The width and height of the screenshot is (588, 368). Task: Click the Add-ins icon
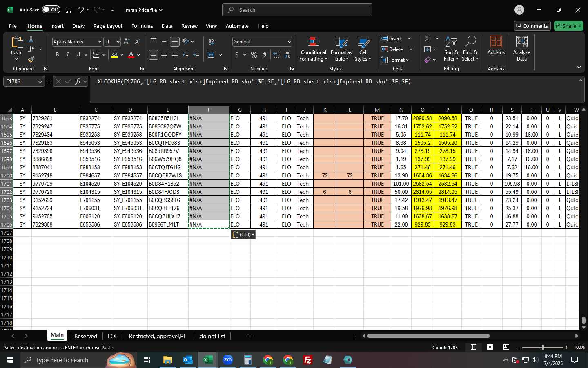point(496,45)
